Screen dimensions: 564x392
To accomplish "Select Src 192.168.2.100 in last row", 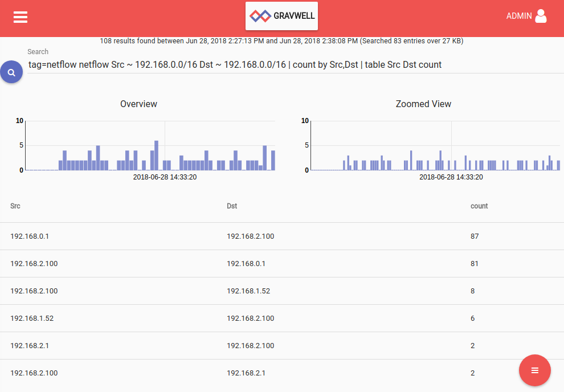I will point(34,373).
